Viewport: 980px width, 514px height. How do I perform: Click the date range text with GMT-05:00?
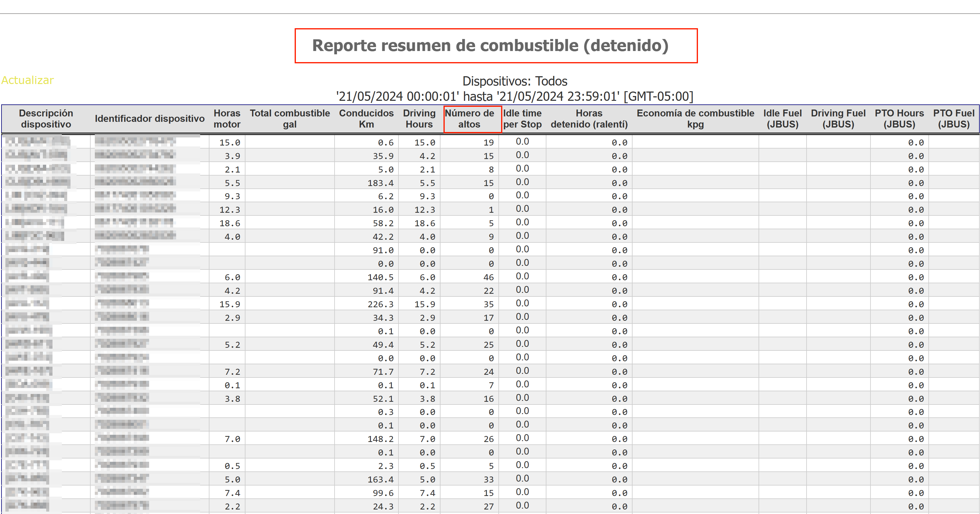[514, 96]
